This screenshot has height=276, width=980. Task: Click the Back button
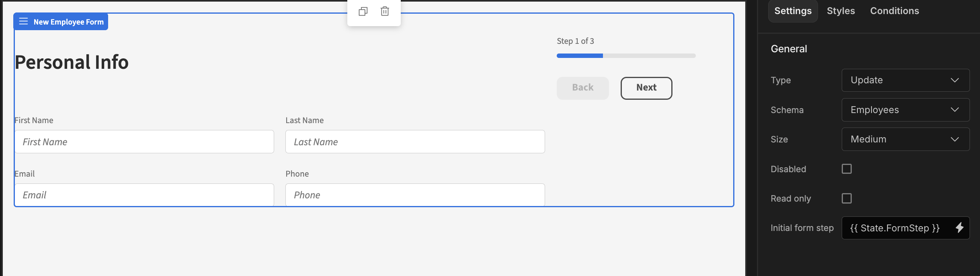[582, 88]
